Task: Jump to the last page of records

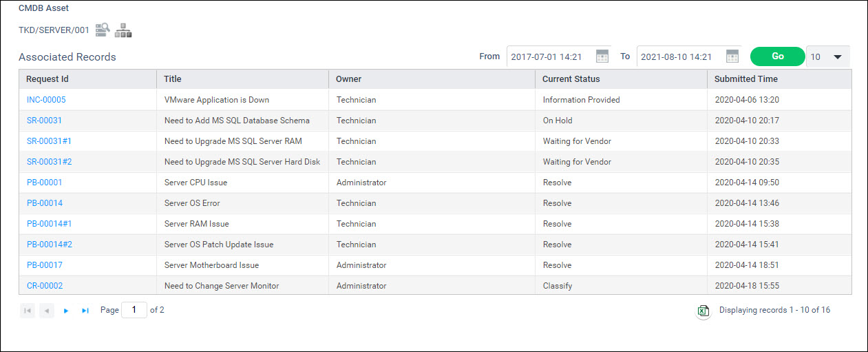Action: 85,311
